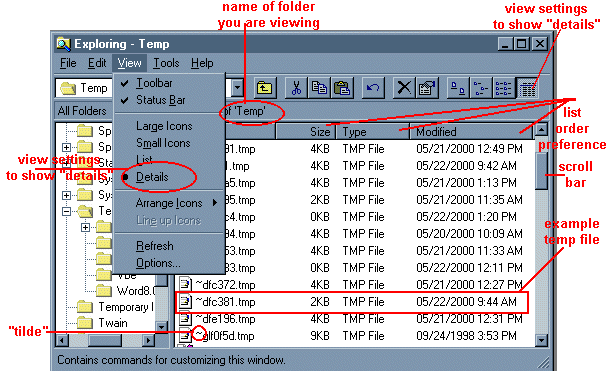
Task: Choose Large Icons from View menu
Action: pos(164,126)
